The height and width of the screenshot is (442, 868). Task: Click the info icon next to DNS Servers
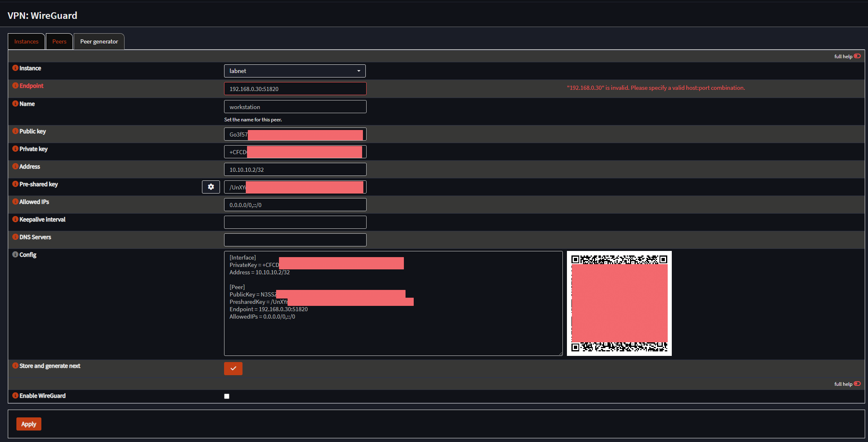15,237
